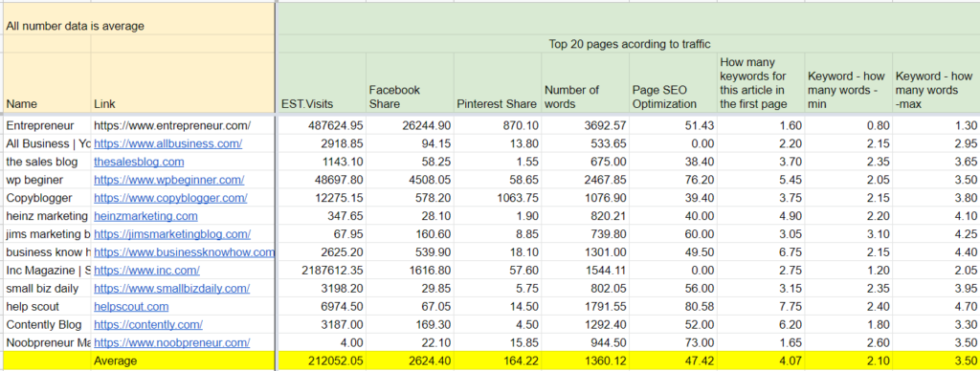Select the Name column header
This screenshot has height=371, width=980.
coord(46,82)
